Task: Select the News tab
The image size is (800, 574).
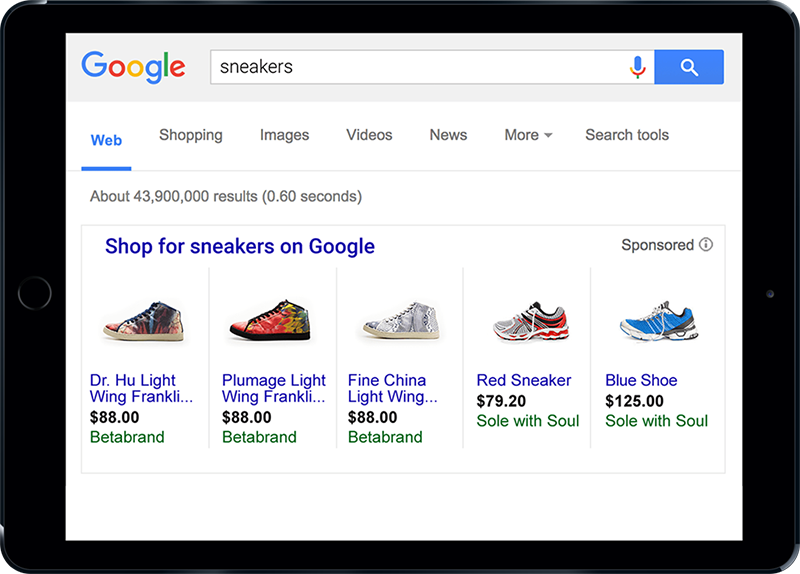Action: (x=448, y=135)
